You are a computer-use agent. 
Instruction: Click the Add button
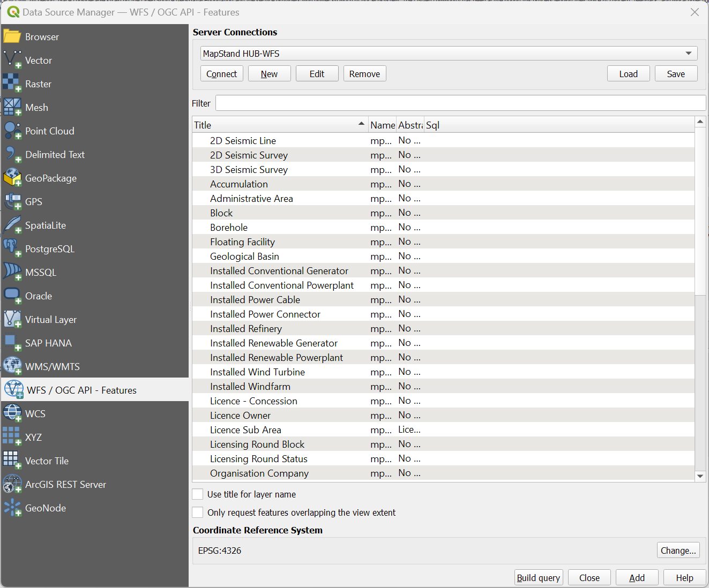[637, 578]
